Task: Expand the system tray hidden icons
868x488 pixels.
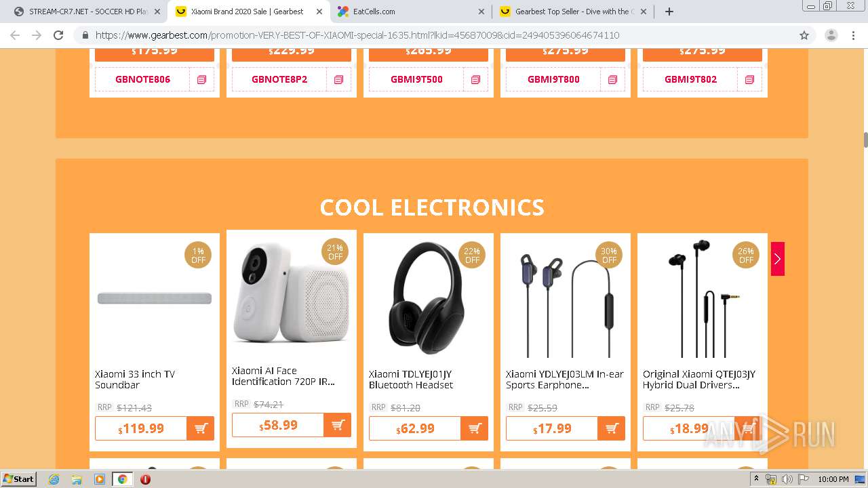Action: (756, 479)
